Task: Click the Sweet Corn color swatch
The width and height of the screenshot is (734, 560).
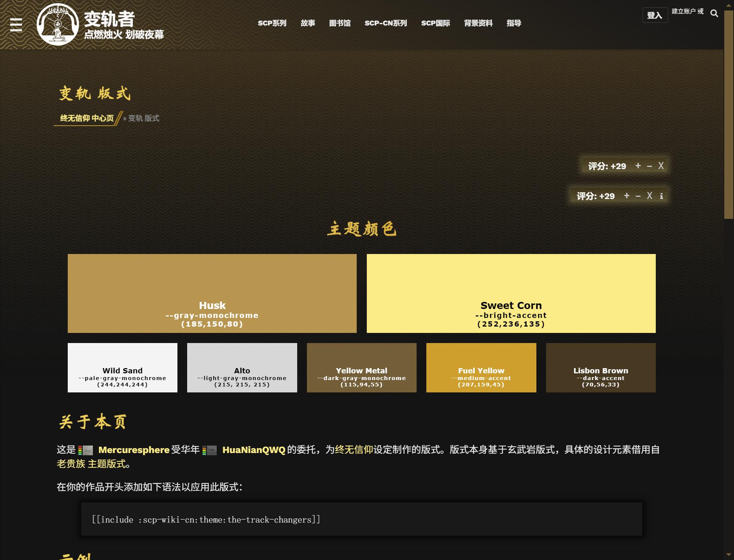Action: coord(511,293)
